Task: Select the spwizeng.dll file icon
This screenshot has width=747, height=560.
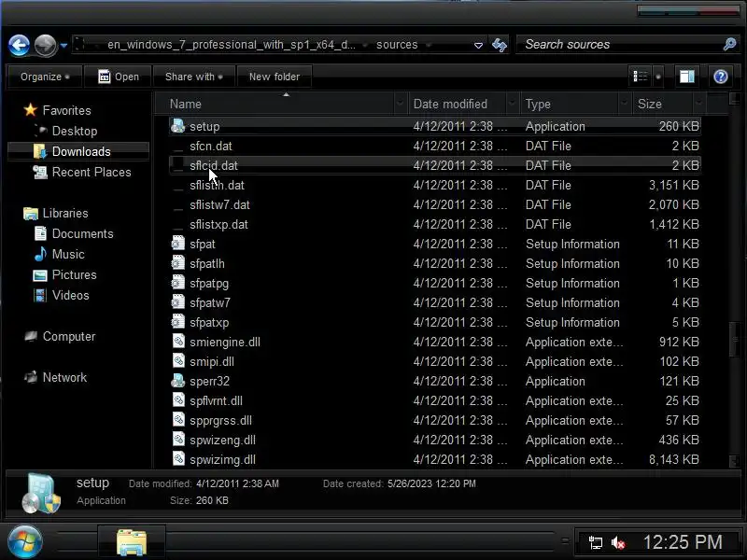Action: (178, 440)
